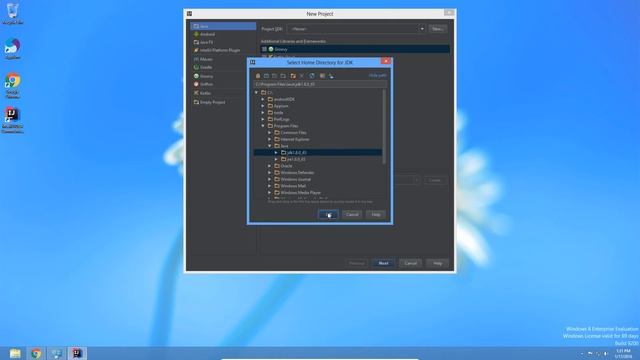The width and height of the screenshot is (640, 360).
Task: Click the Delete (X) toolbar icon
Action: coord(302,76)
